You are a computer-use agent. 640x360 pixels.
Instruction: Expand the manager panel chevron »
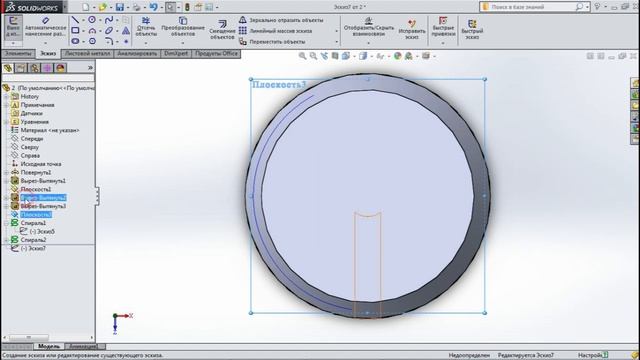[90, 68]
